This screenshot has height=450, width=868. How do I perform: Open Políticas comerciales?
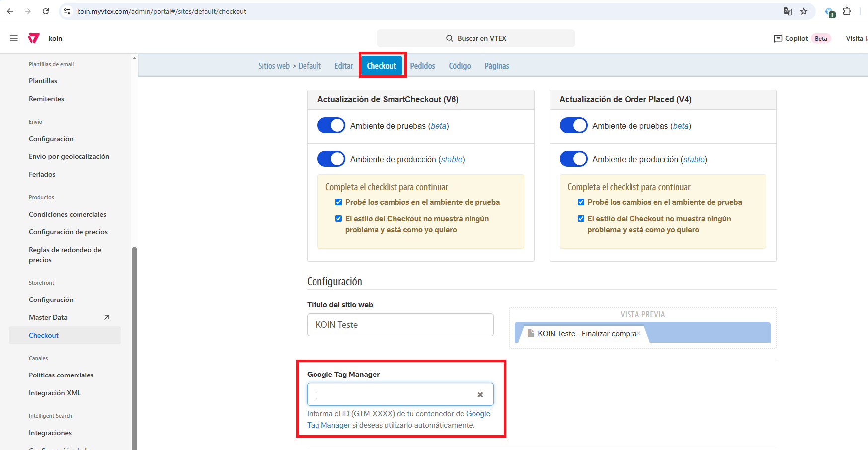(x=61, y=375)
